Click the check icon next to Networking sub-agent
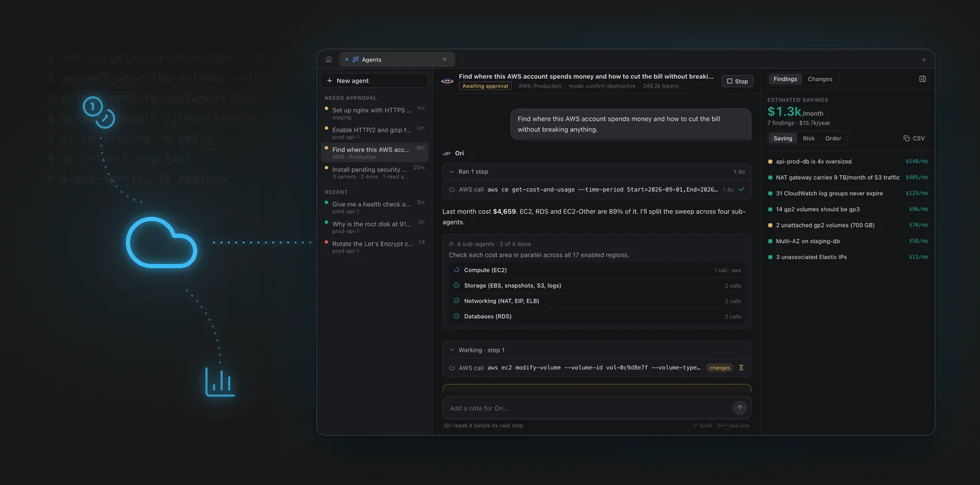980x485 pixels. pos(456,300)
